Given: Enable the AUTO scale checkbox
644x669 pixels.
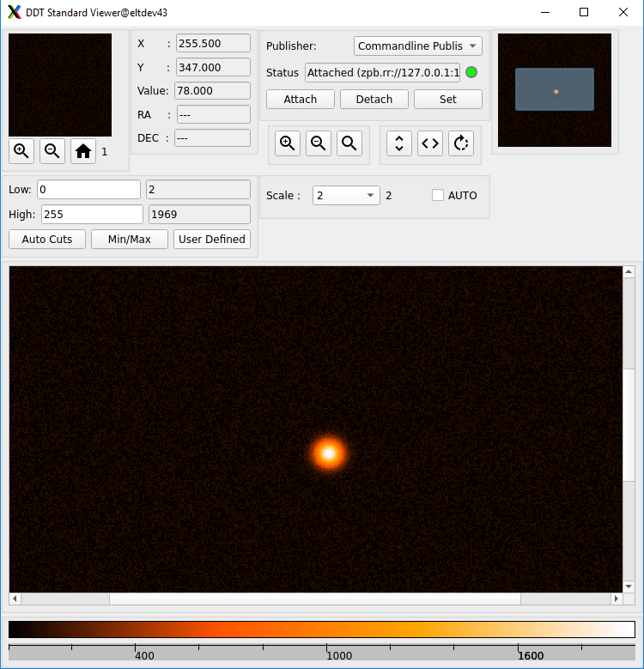Looking at the screenshot, I should pos(438,196).
